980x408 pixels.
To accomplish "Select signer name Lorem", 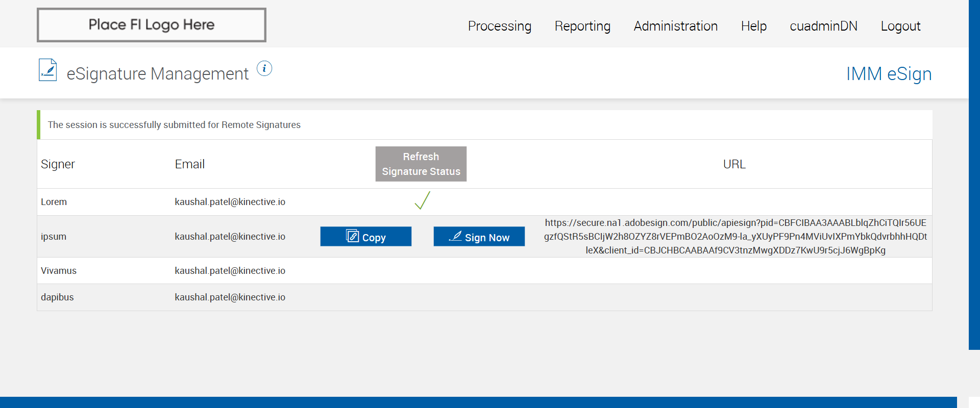I will 54,202.
